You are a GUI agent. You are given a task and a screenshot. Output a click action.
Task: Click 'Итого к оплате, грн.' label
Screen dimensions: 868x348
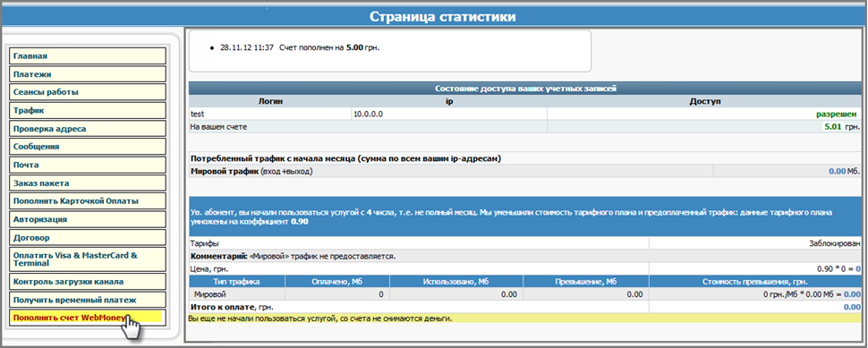[232, 307]
